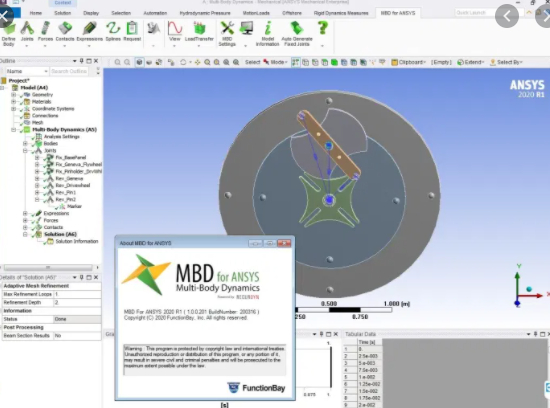
Task: Select the Mesh tree item
Action: pyautogui.click(x=38, y=122)
